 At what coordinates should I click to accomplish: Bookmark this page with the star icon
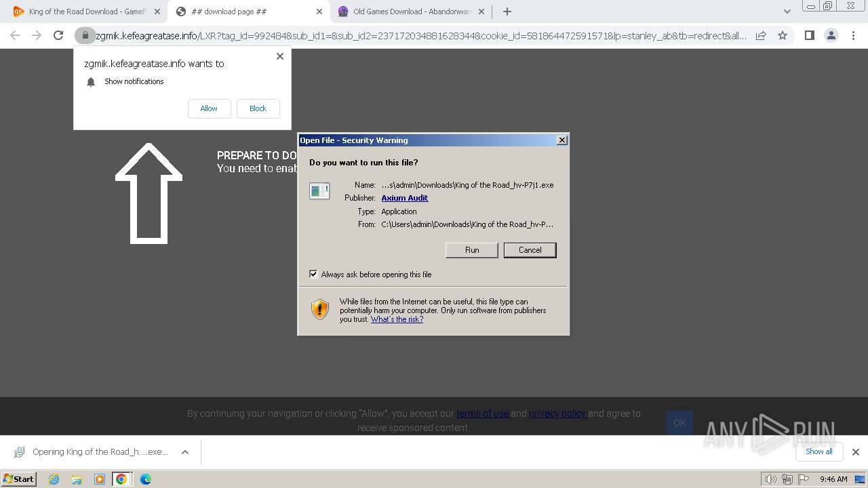point(783,36)
